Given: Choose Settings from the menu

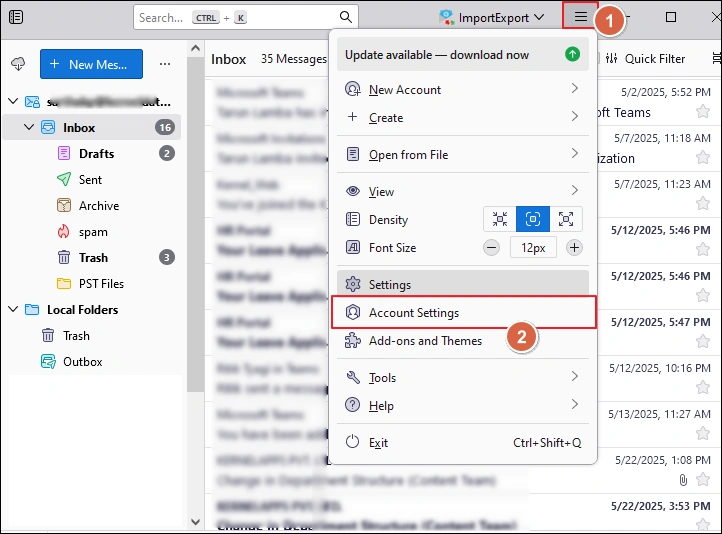Looking at the screenshot, I should pyautogui.click(x=463, y=284).
